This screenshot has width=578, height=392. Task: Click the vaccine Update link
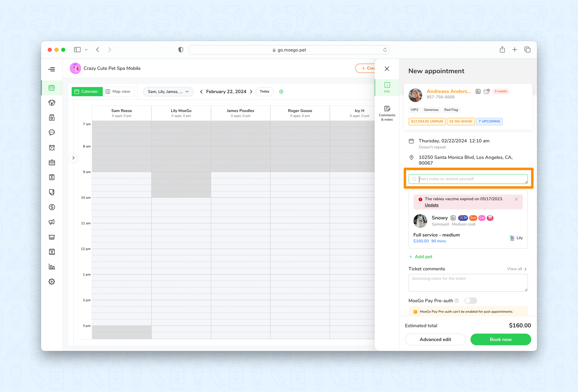point(431,205)
